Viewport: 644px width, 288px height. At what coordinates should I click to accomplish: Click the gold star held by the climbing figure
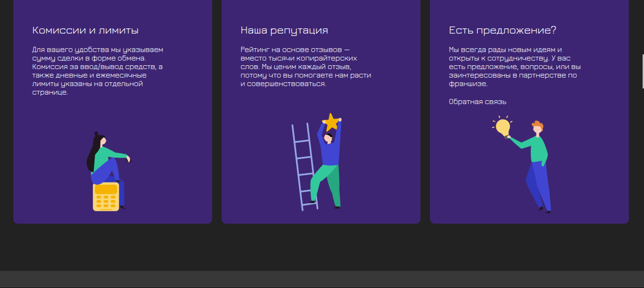click(331, 122)
